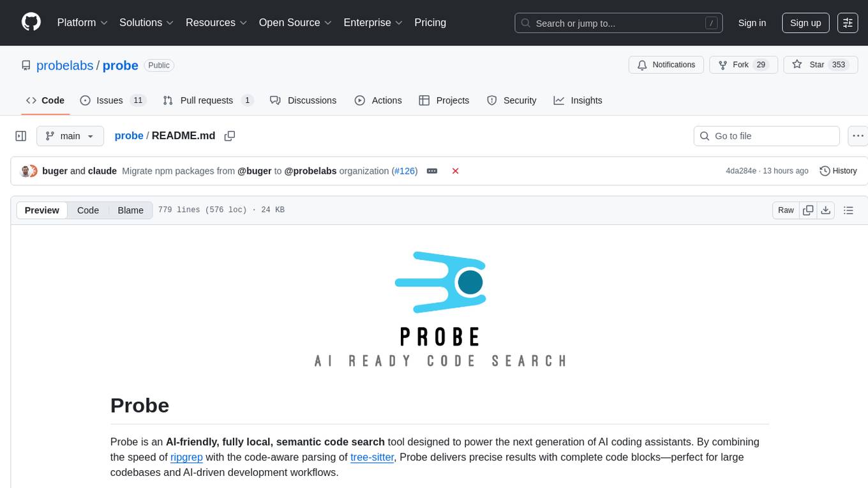Screen dimensions: 868x488
Task: Open the README outline list icon
Action: coord(848,210)
